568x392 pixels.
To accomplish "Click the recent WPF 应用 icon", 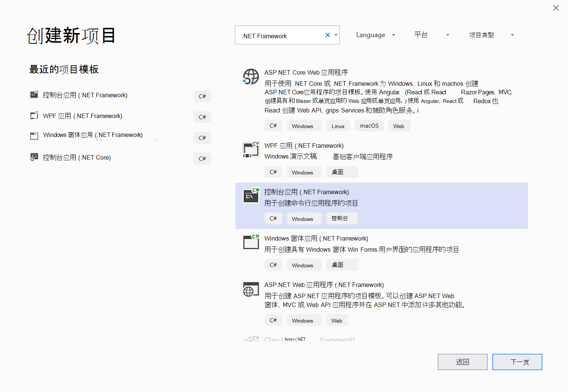I will (x=34, y=115).
